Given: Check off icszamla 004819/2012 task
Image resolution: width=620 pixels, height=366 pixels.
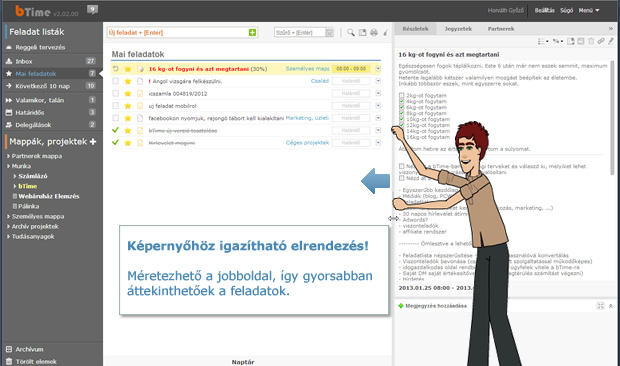Looking at the screenshot, I should (115, 93).
